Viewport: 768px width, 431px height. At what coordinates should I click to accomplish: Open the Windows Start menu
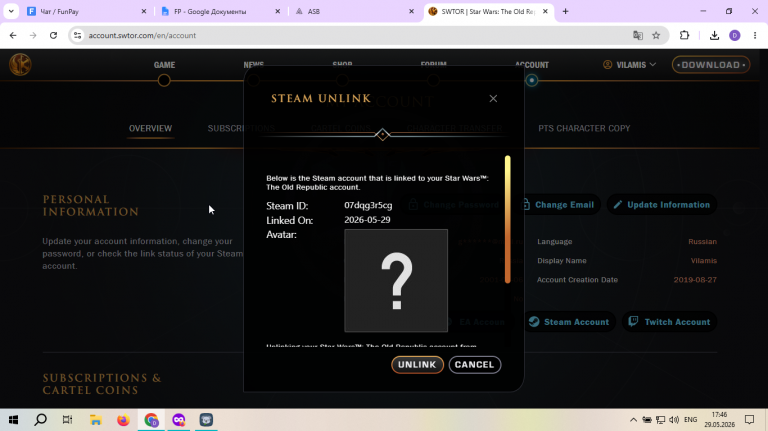point(13,420)
